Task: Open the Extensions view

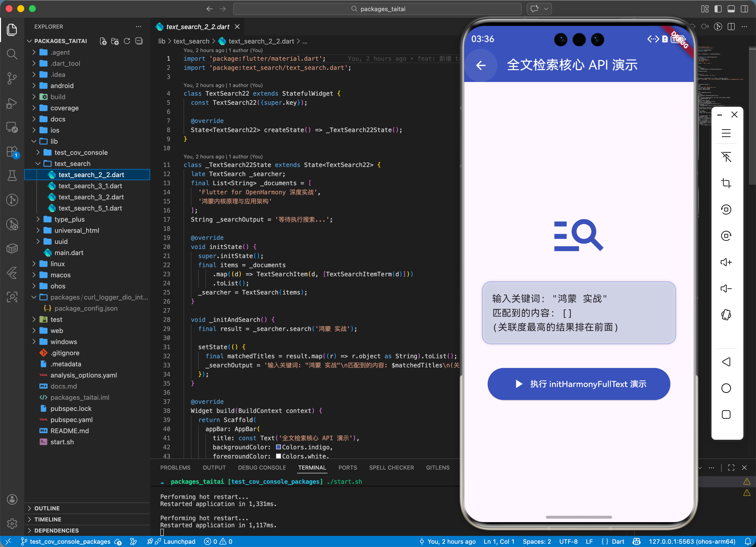Action: [x=12, y=152]
